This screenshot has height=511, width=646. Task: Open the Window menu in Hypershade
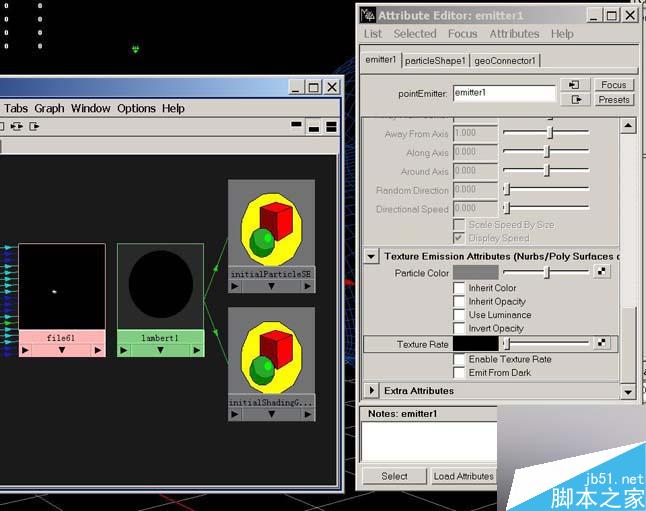91,108
